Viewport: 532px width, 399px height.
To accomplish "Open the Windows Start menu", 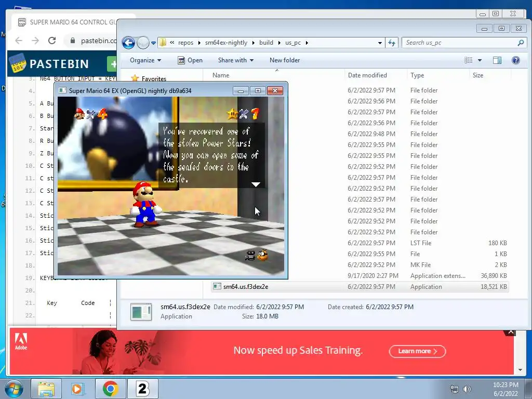I will click(13, 389).
